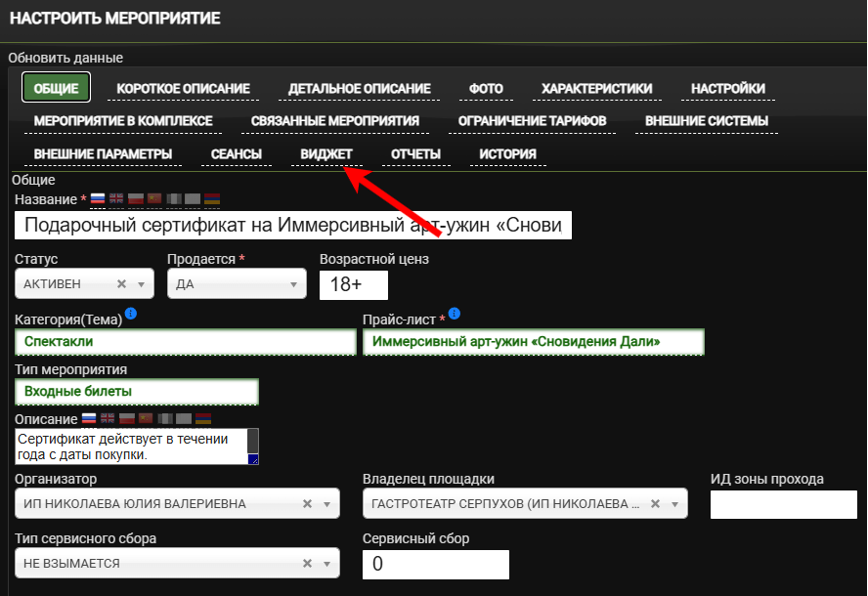Click the Возрастной ценз input field

(x=354, y=284)
